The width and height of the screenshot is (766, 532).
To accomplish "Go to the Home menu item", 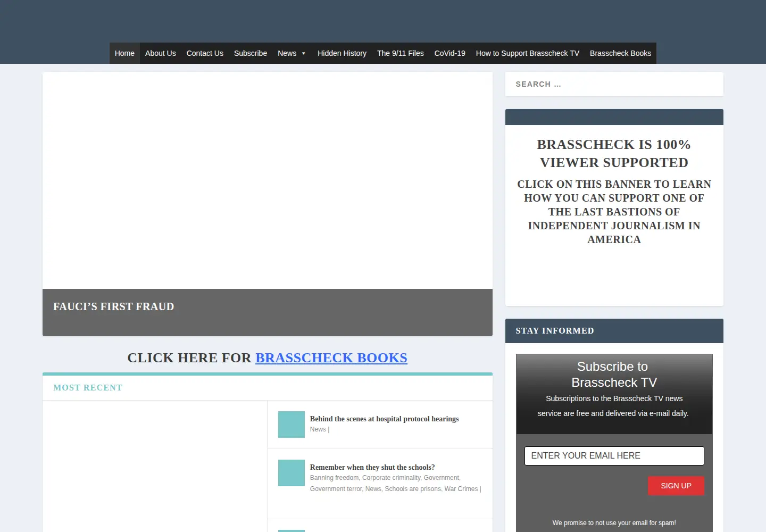I will click(124, 53).
